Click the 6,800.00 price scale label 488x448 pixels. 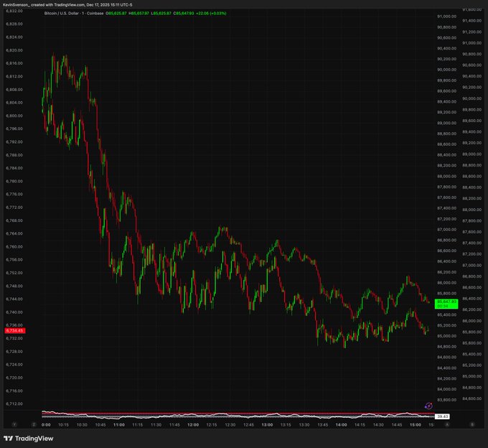pyautogui.click(x=14, y=116)
